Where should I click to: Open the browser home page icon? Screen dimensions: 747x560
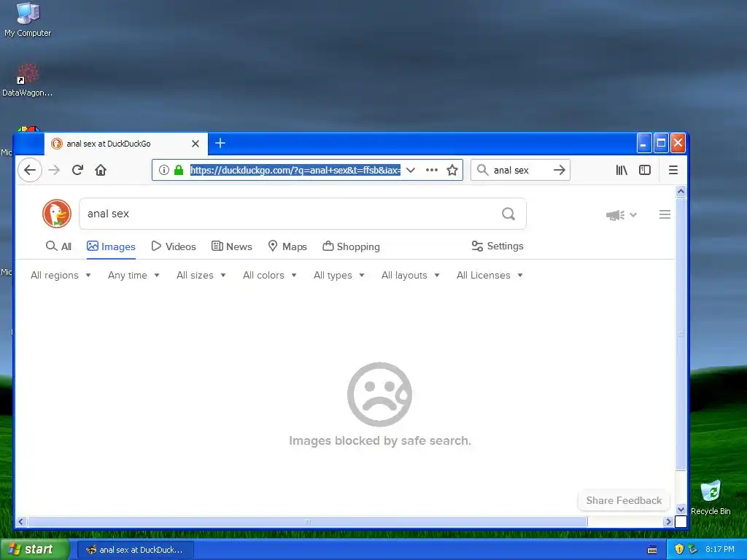click(x=101, y=170)
